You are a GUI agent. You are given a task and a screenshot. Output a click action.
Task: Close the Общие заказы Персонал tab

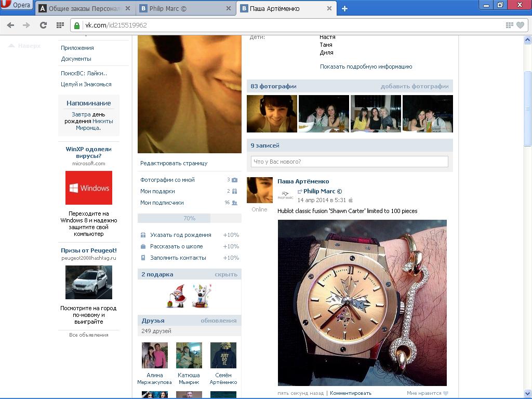click(128, 8)
